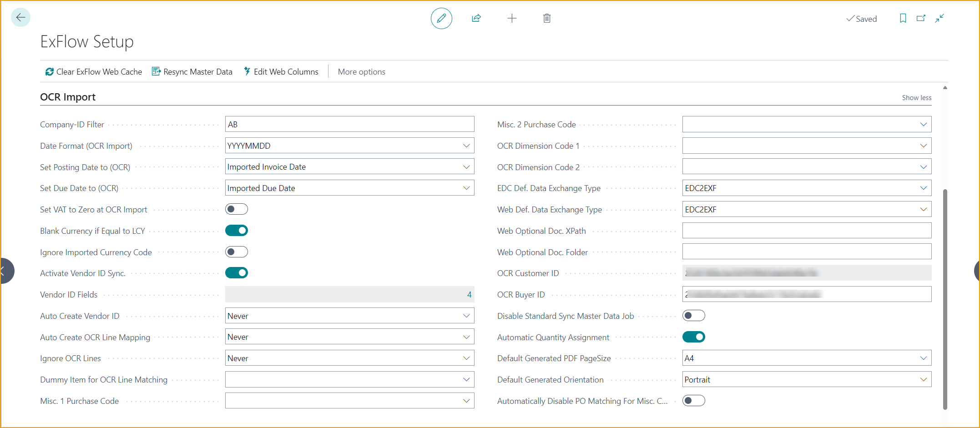Click Clear ExFlow Web Cache action
Screen dimensions: 980x428
coord(94,72)
